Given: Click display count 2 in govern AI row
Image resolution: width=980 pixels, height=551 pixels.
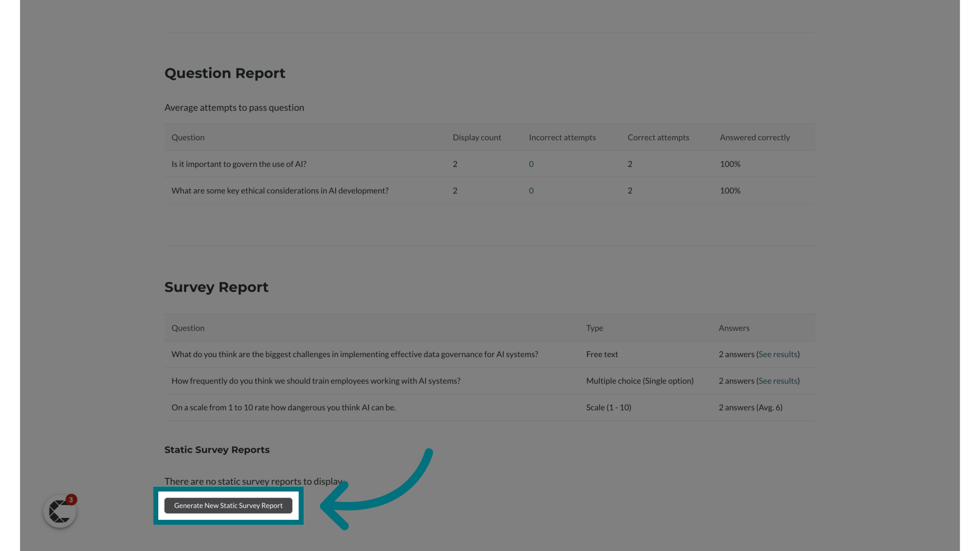Looking at the screenshot, I should pyautogui.click(x=455, y=164).
